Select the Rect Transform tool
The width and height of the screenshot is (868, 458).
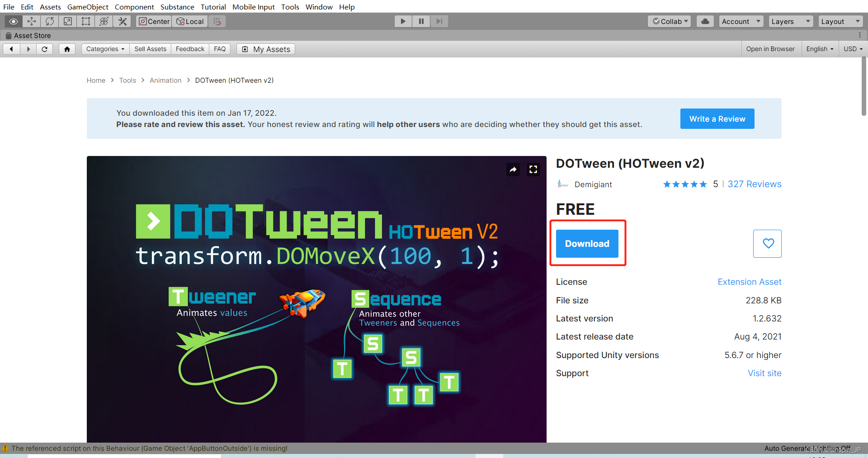86,21
